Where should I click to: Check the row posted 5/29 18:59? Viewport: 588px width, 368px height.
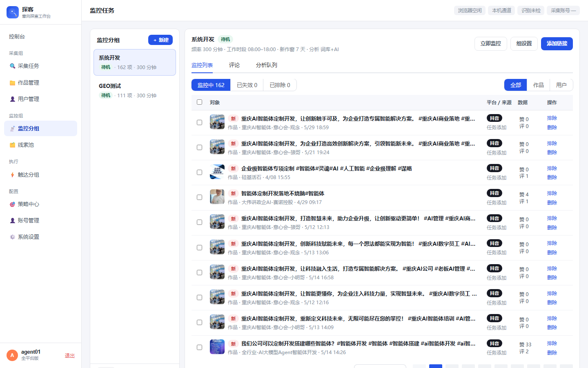point(199,122)
